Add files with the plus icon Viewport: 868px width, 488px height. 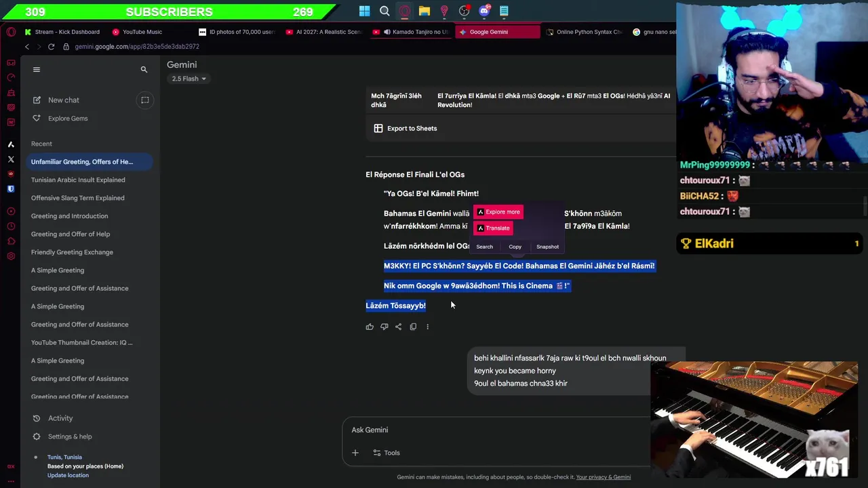click(x=355, y=453)
